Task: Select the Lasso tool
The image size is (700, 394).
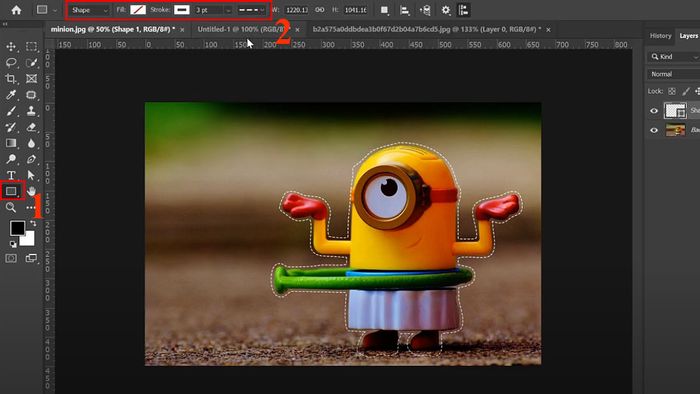Action: [x=11, y=62]
